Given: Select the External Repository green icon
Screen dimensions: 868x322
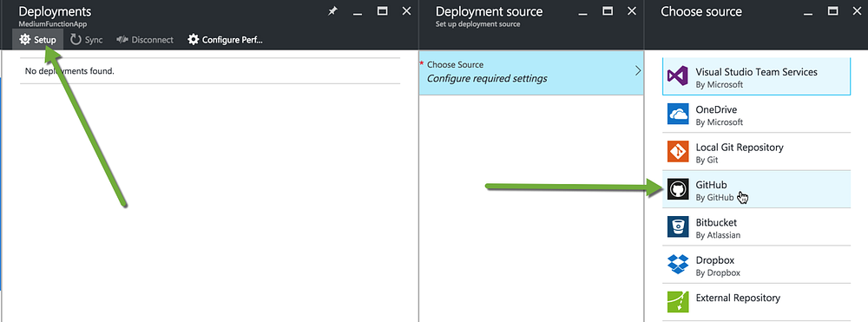Looking at the screenshot, I should (678, 302).
